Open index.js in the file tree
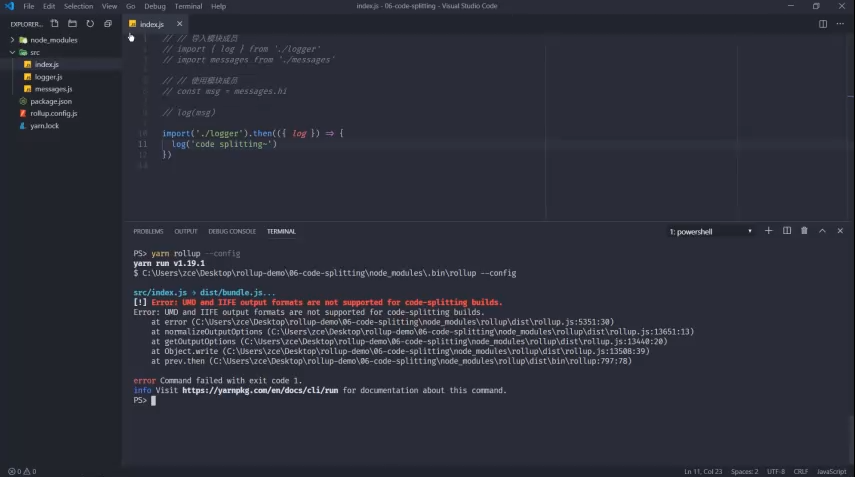This screenshot has height=477, width=855. (x=46, y=64)
